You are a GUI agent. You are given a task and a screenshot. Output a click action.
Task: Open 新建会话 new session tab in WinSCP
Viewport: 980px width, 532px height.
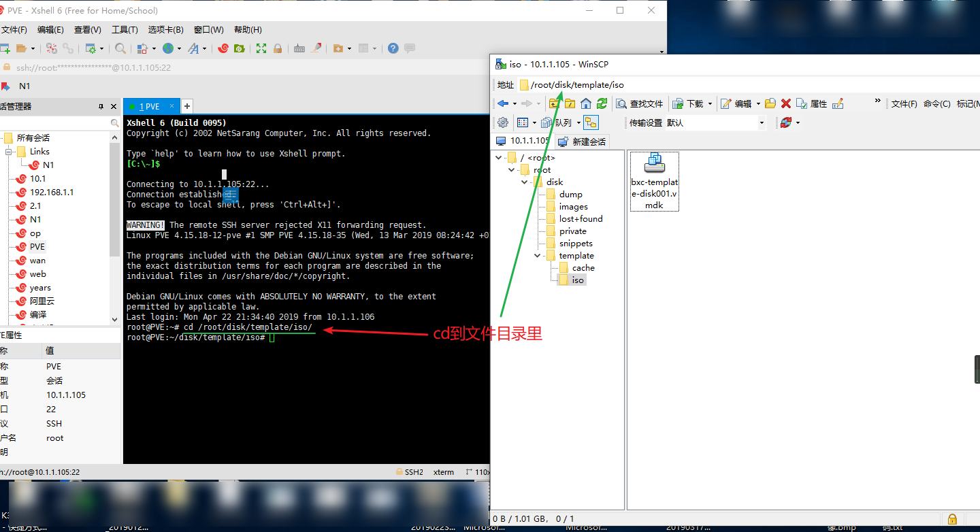(x=581, y=141)
